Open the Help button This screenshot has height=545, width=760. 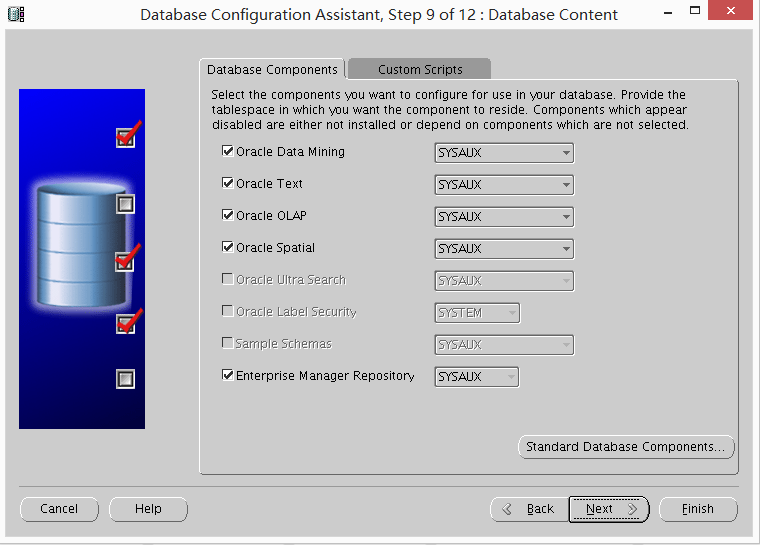point(148,509)
